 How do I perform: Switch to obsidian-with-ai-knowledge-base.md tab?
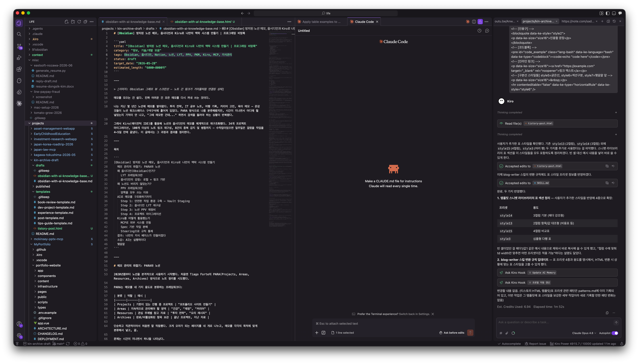click(133, 22)
